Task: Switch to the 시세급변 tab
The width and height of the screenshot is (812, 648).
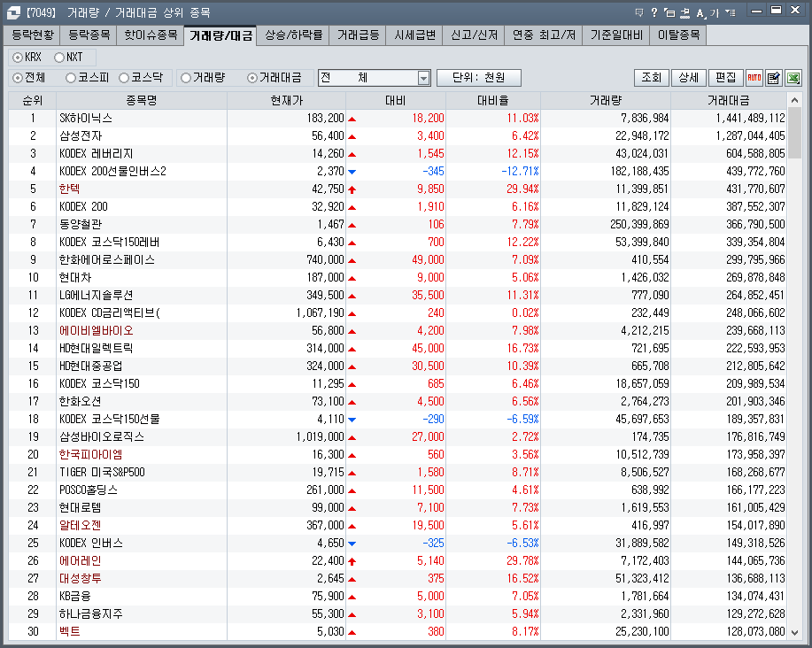Action: pos(414,35)
